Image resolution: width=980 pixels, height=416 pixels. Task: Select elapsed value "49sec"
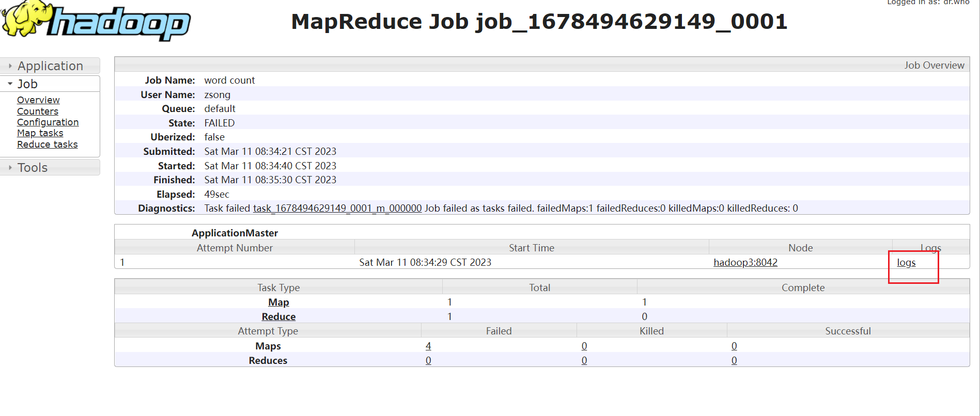tap(217, 194)
